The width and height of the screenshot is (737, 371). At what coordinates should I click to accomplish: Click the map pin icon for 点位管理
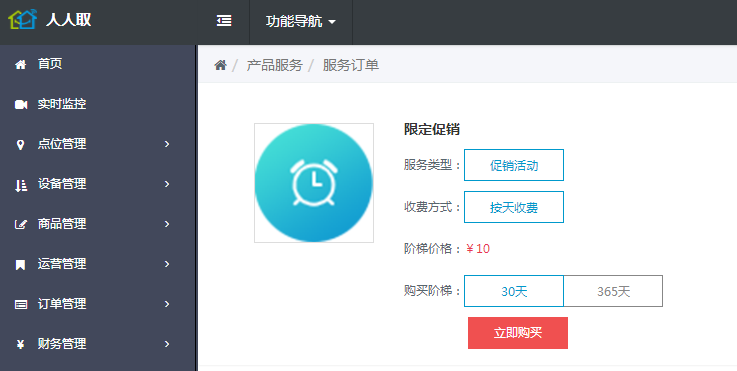(x=20, y=144)
